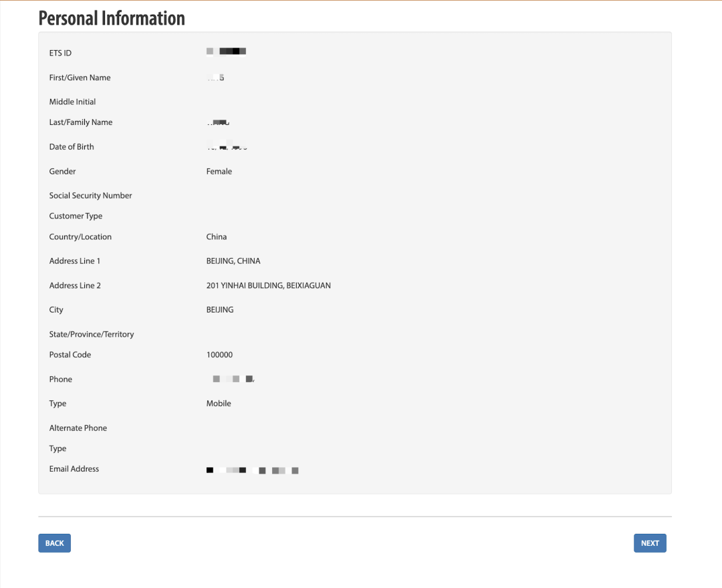Click the Personal Information heading
Viewport: 722px width, 588px height.
[x=112, y=18]
